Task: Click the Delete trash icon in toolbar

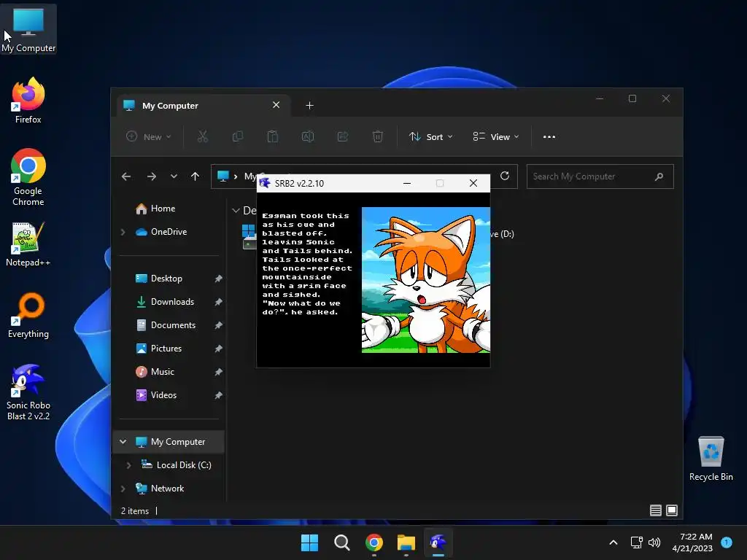Action: (x=377, y=136)
